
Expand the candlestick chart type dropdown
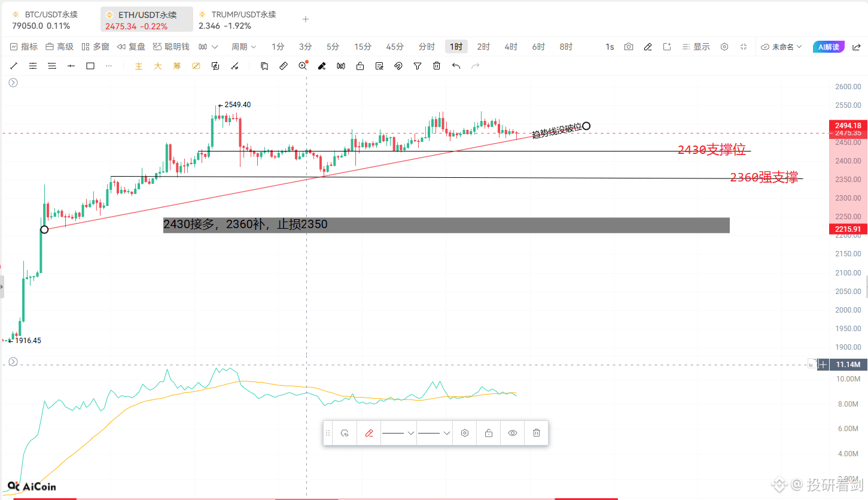pyautogui.click(x=208, y=47)
